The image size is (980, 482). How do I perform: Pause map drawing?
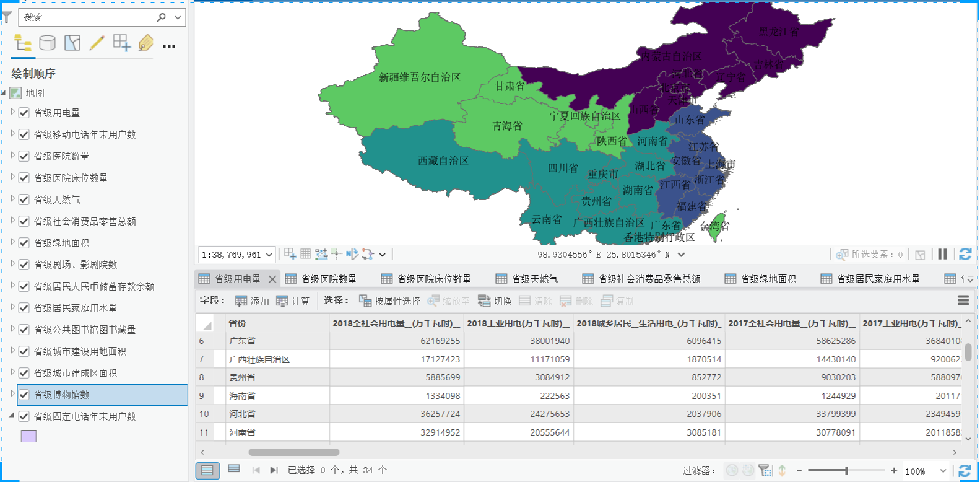click(942, 254)
